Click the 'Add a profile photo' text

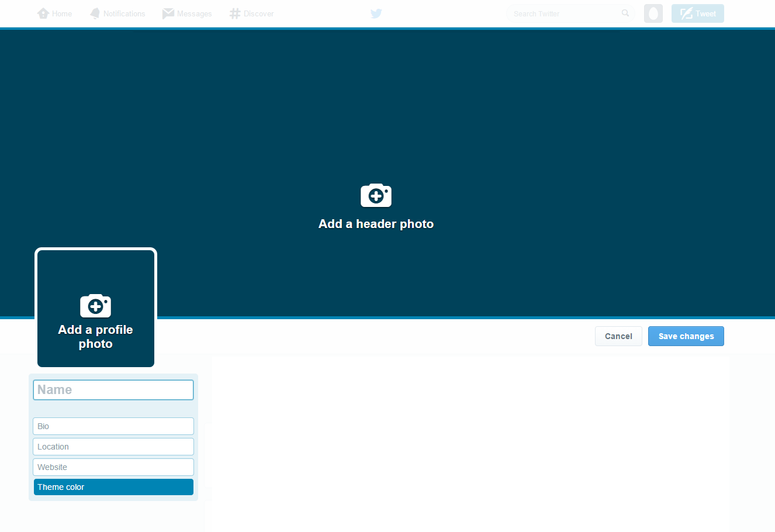[x=96, y=337]
